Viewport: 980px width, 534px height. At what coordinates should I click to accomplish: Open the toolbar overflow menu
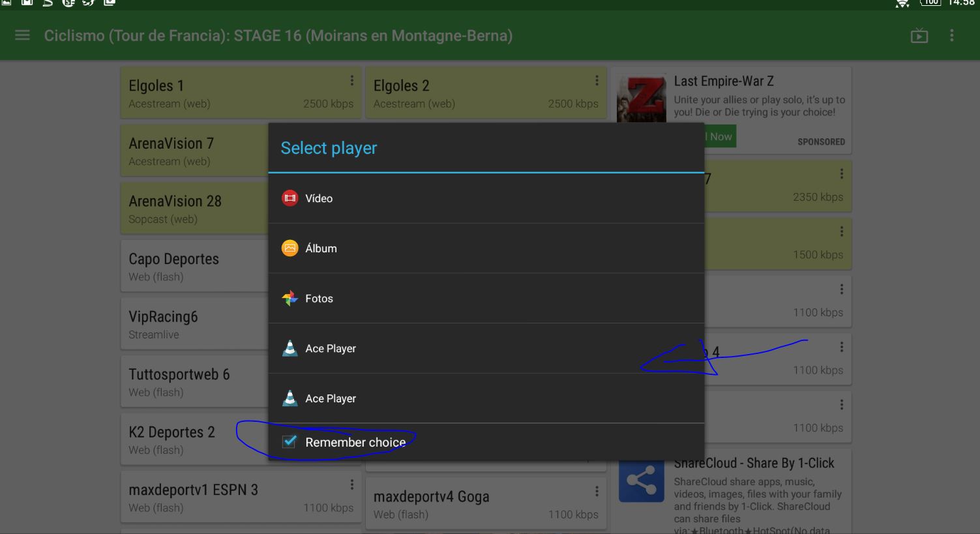coord(952,35)
